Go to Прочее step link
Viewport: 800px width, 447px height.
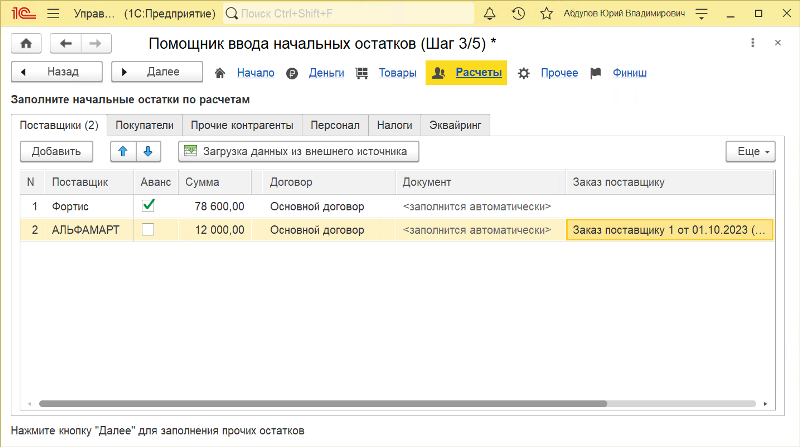tap(559, 73)
